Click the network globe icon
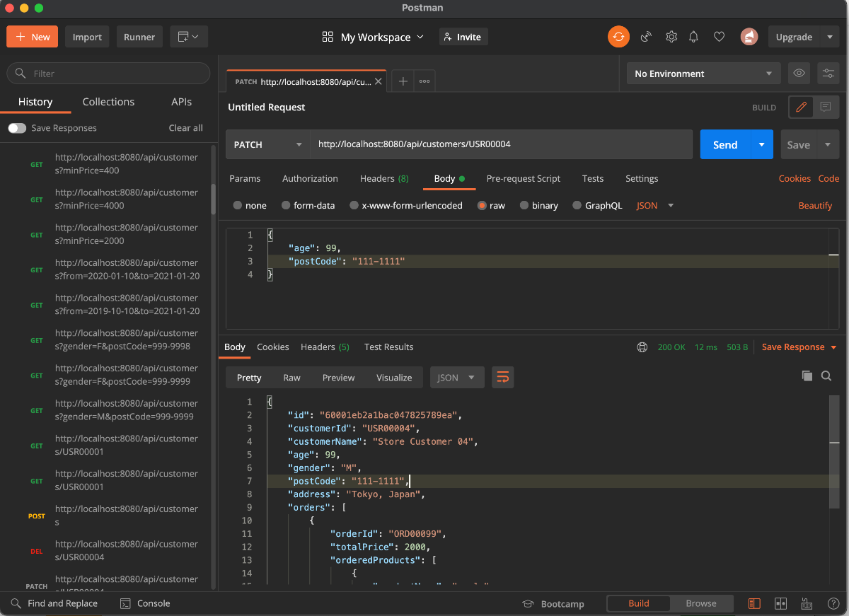This screenshot has width=849, height=616. (x=642, y=347)
